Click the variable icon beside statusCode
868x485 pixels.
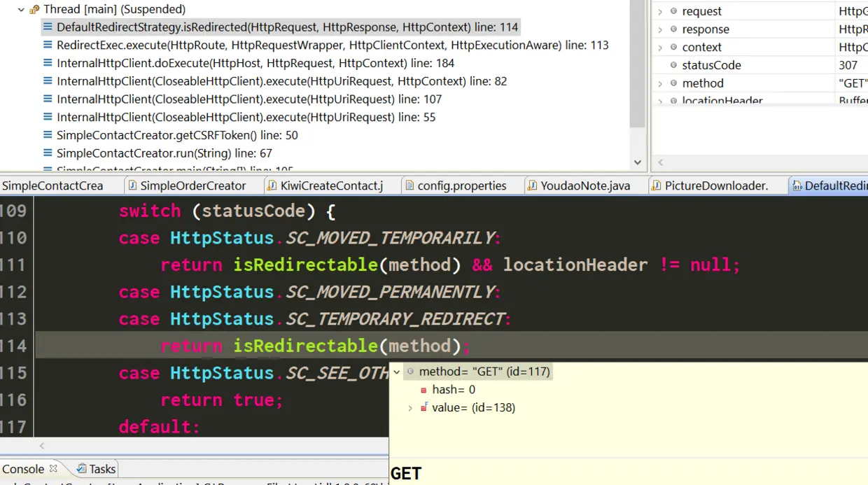click(x=673, y=65)
